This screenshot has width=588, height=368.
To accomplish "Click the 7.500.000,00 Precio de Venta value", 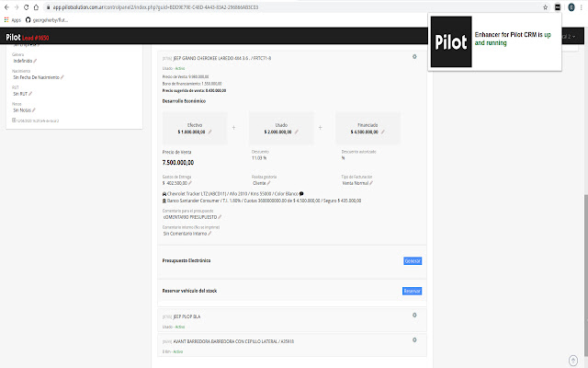I will [x=178, y=163].
